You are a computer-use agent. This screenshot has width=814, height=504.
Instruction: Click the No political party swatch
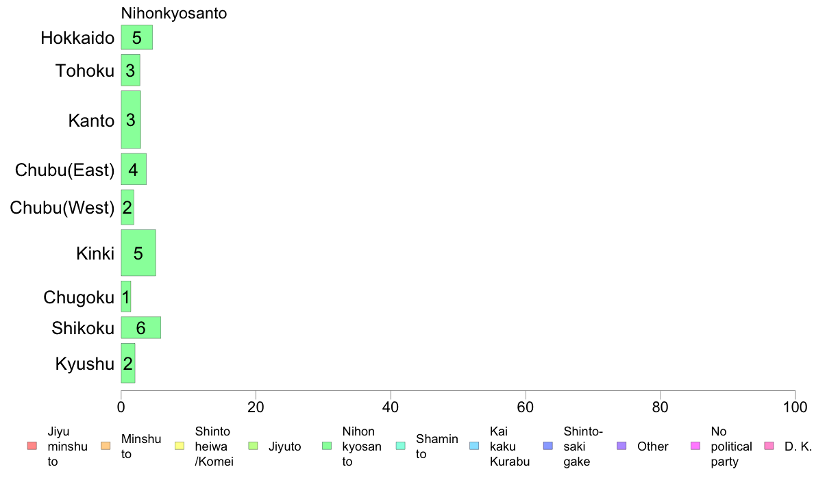coord(695,446)
